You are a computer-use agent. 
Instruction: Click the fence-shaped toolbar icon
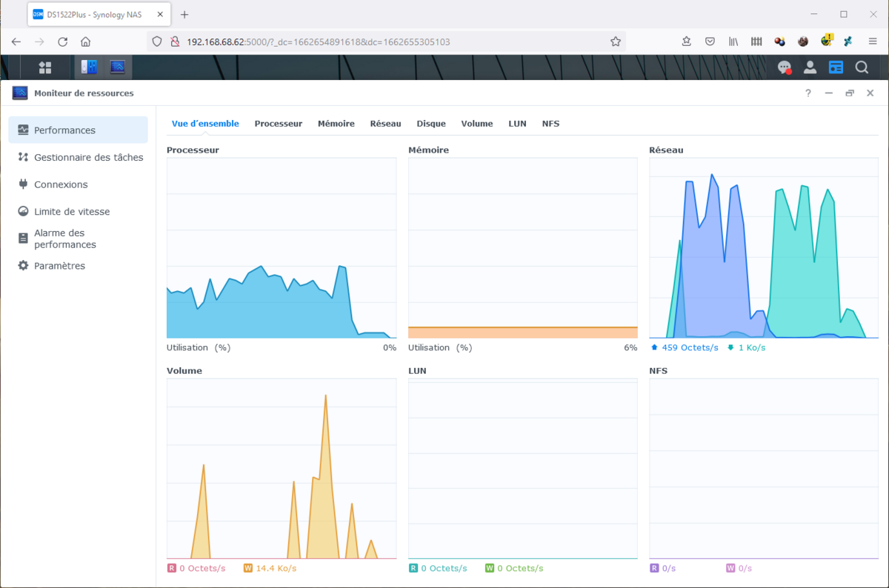(x=756, y=41)
